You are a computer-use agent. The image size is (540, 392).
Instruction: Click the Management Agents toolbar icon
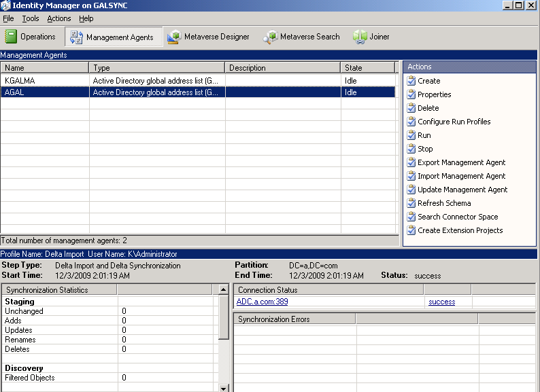76,37
